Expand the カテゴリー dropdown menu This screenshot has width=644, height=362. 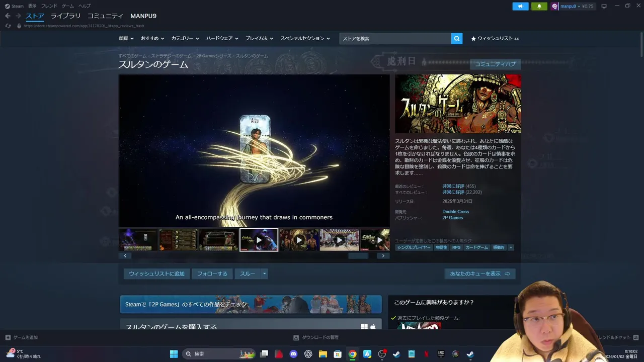tap(185, 38)
